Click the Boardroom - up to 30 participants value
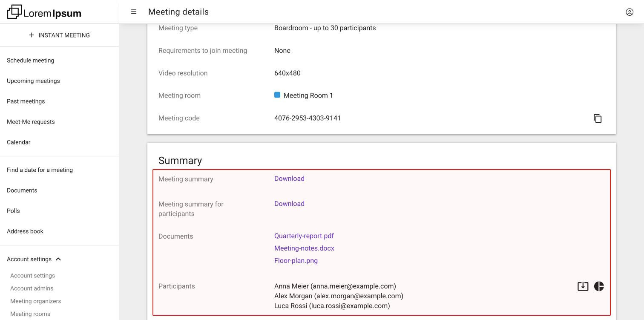Screen dimensions: 644x320 [x=325, y=28]
